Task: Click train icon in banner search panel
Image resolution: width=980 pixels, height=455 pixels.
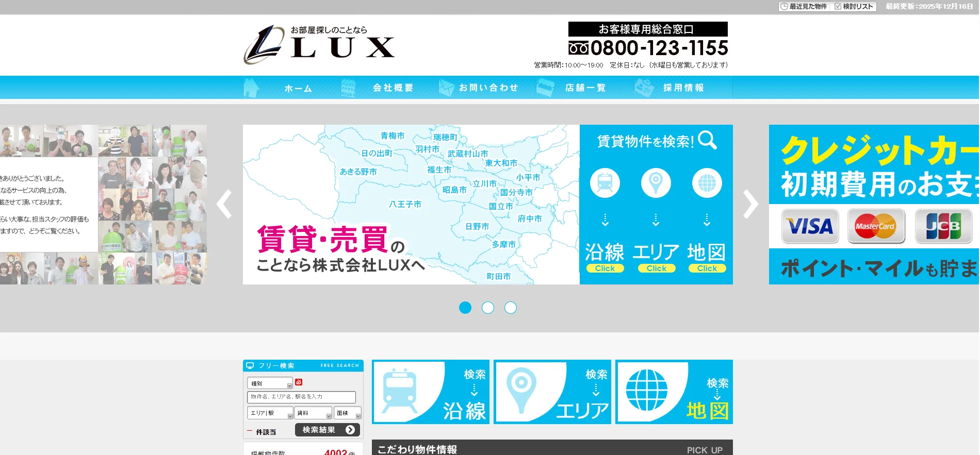Action: 605,183
